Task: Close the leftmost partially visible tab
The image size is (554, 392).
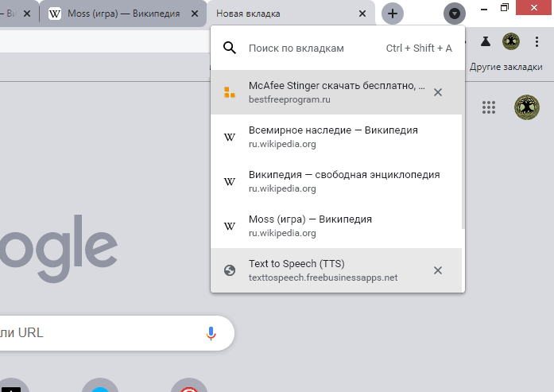Action: coord(27,14)
